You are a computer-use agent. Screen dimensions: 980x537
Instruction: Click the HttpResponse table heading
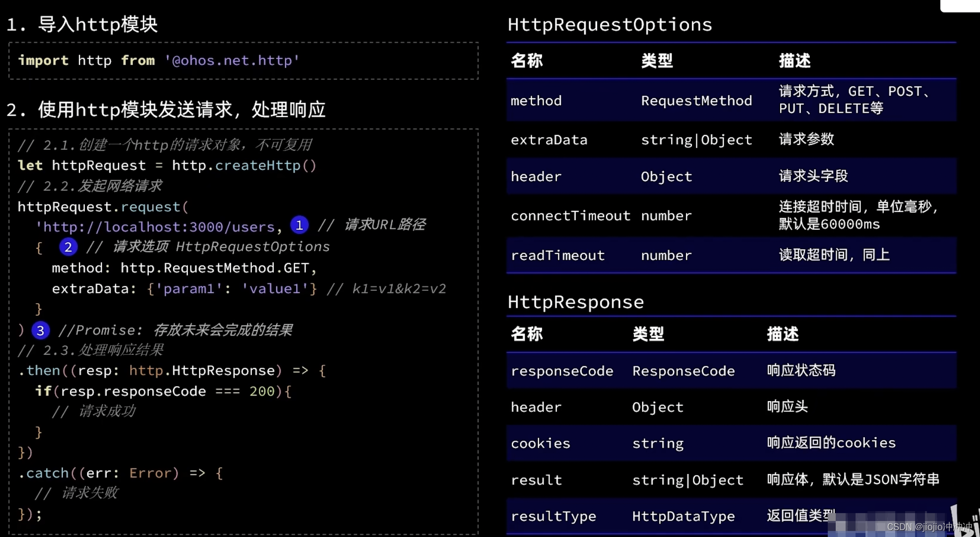click(x=575, y=302)
